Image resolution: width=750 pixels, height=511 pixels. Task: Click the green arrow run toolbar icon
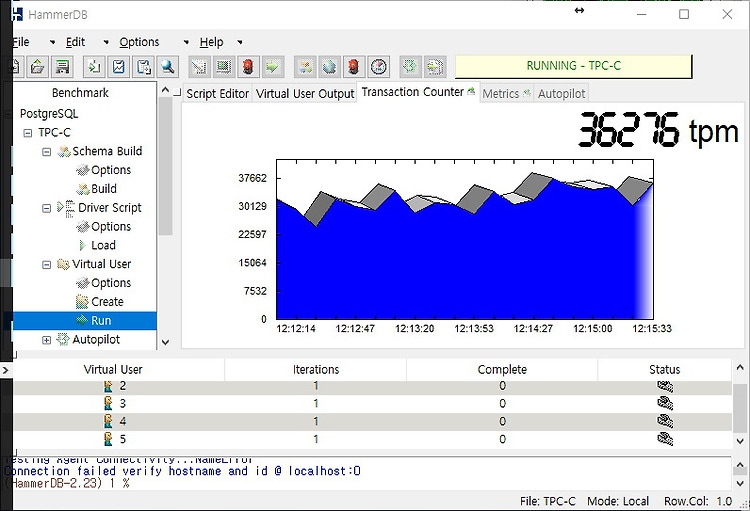click(273, 67)
